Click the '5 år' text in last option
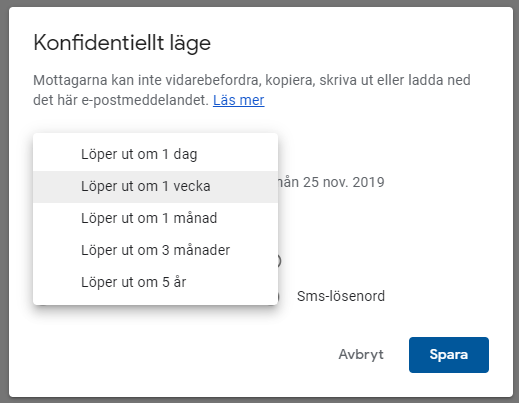The width and height of the screenshot is (519, 403). coord(174,282)
